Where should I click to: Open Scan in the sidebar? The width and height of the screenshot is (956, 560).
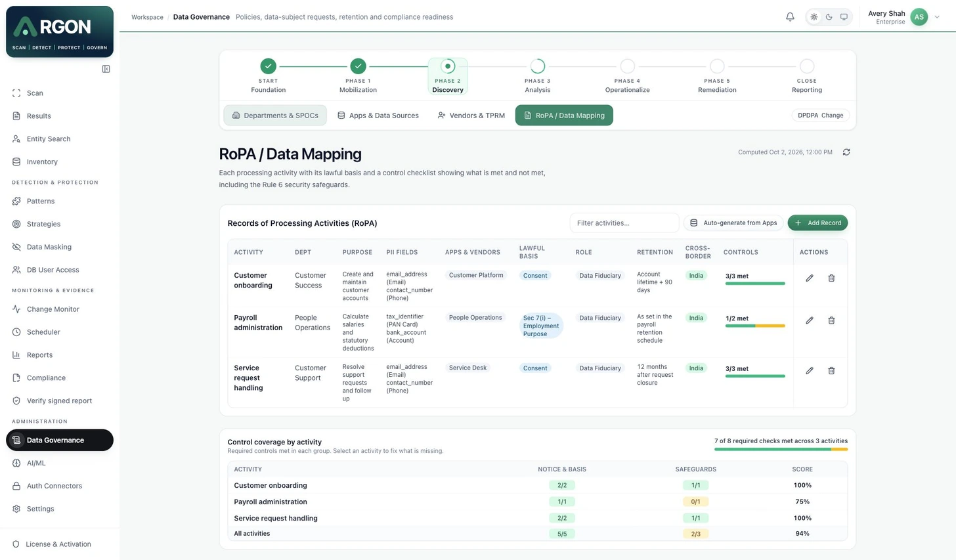(60, 93)
